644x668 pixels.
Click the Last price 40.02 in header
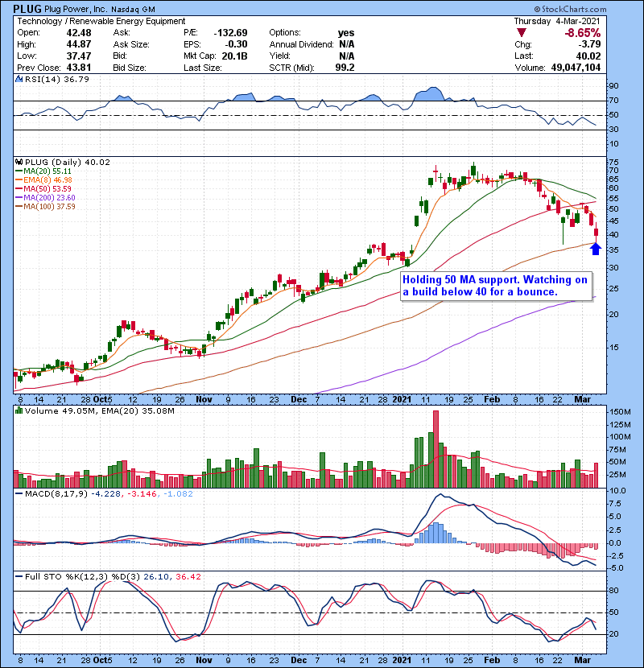588,56
